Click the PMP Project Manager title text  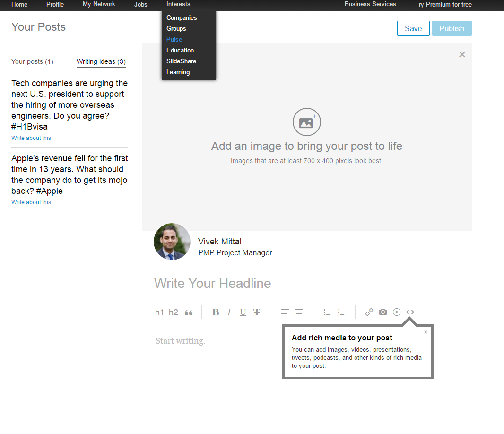click(x=235, y=252)
